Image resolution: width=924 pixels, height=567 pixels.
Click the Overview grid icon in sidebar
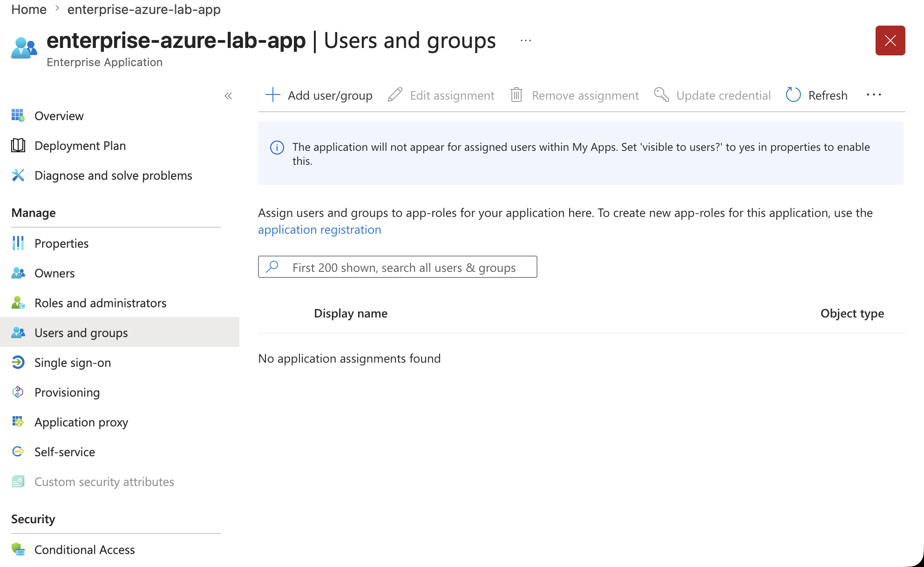[x=18, y=115]
